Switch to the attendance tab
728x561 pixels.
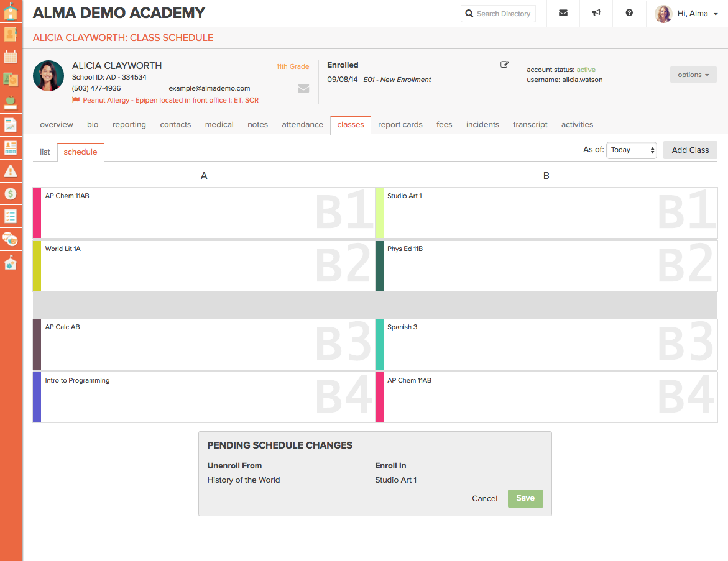(x=302, y=125)
